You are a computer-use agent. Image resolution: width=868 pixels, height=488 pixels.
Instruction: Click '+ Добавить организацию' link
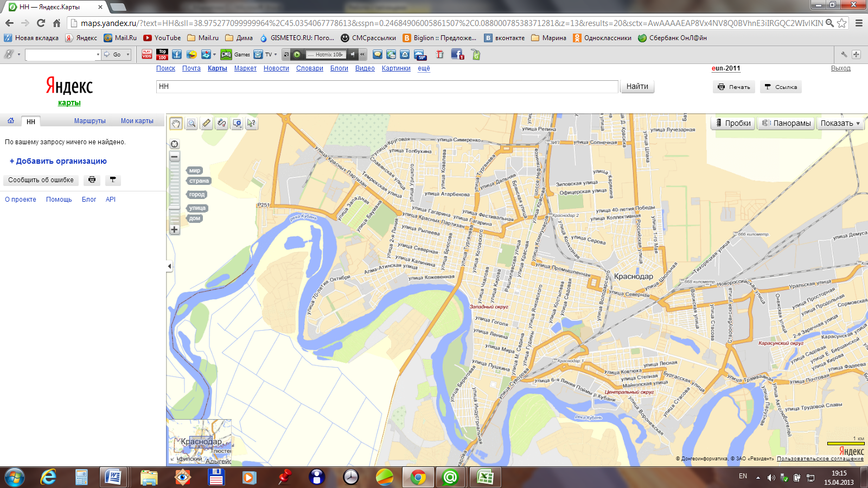tap(58, 161)
